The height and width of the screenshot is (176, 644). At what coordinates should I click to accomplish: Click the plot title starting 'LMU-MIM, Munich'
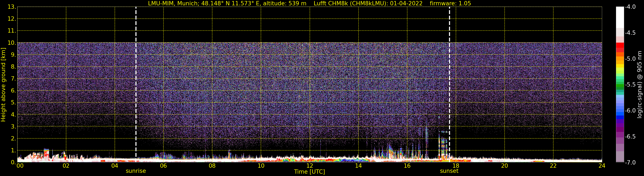[x=310, y=3]
